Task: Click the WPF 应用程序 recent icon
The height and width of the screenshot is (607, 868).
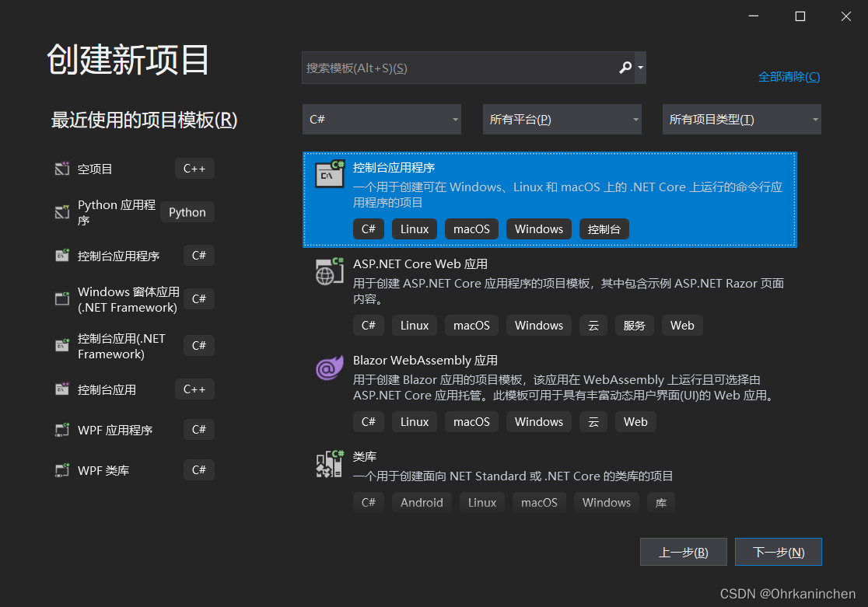Action: 62,429
